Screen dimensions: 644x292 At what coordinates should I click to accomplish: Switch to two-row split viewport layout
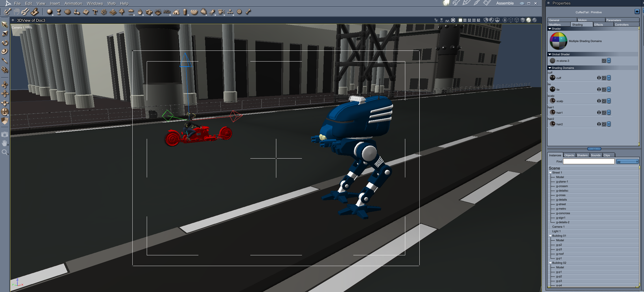tap(465, 20)
